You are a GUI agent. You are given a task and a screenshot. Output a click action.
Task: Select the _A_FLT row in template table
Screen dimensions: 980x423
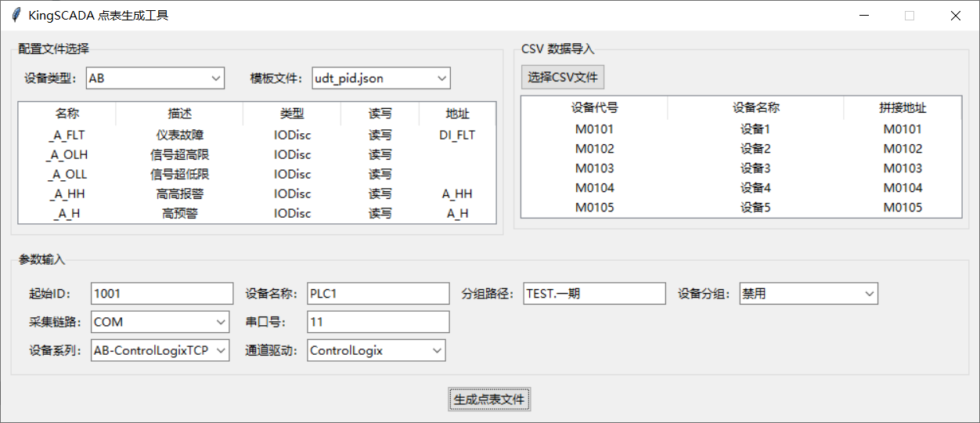(x=257, y=135)
